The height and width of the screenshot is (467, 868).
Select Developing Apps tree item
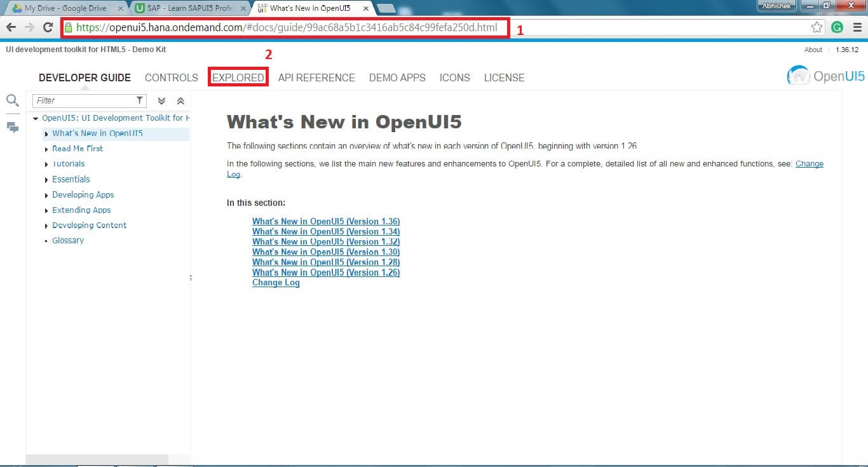tap(83, 194)
